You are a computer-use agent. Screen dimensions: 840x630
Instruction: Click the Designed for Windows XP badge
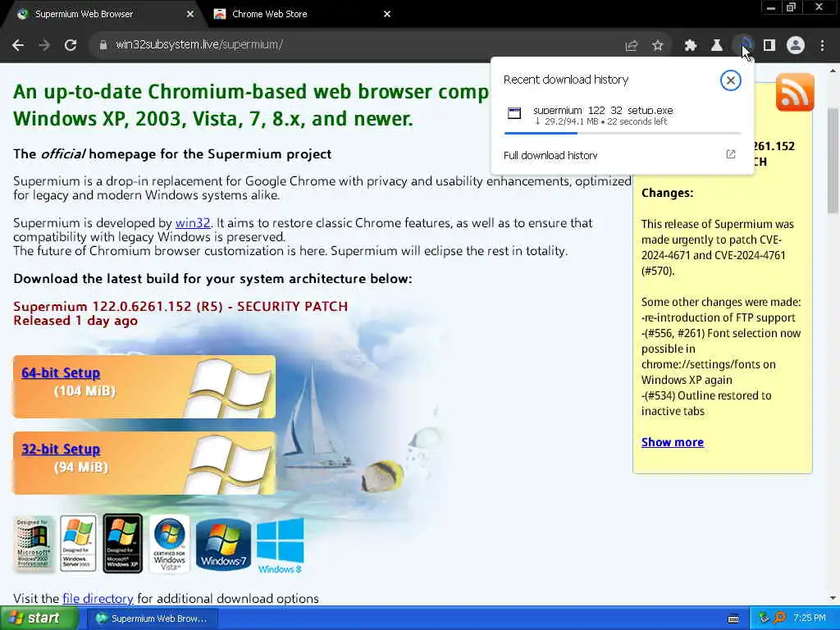123,543
